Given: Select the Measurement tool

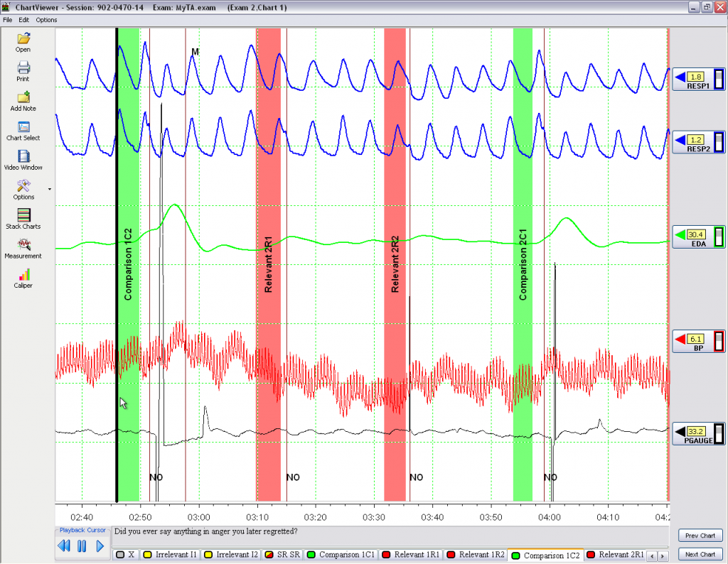Looking at the screenshot, I should [x=23, y=245].
